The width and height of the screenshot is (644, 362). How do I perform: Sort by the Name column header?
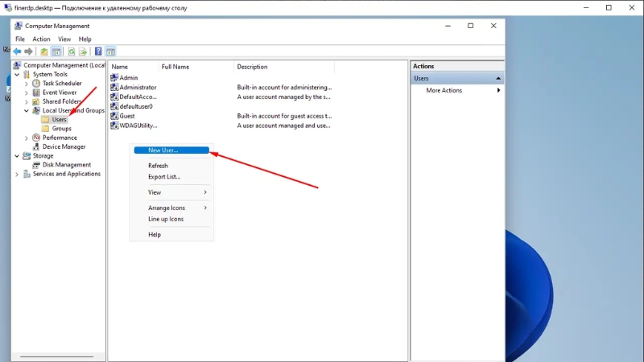click(134, 67)
